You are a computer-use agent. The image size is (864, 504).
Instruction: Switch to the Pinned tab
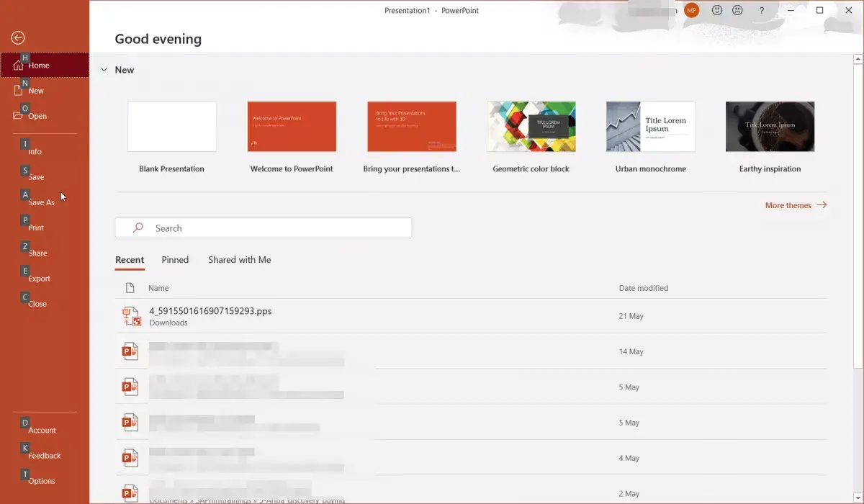click(x=175, y=260)
